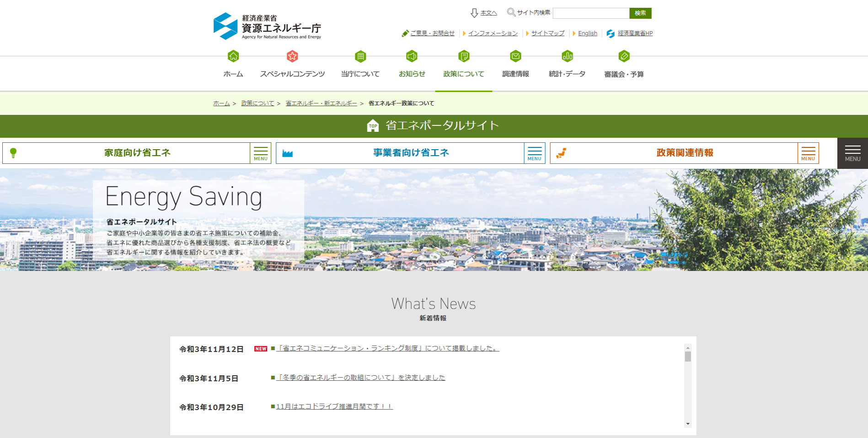Screen dimensions: 868x438
Task: Click the red star icon above スペシャルコンテンツ
Action: [x=292, y=56]
